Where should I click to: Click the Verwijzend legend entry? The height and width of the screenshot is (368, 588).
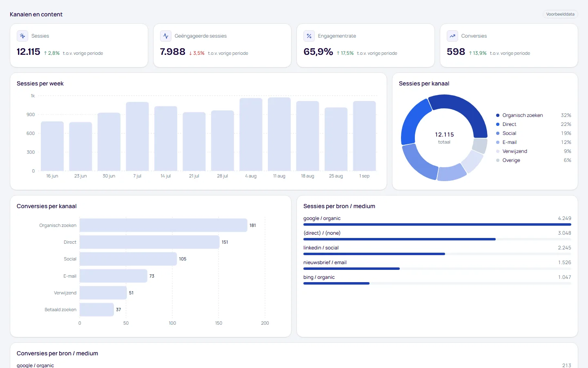[533, 151]
